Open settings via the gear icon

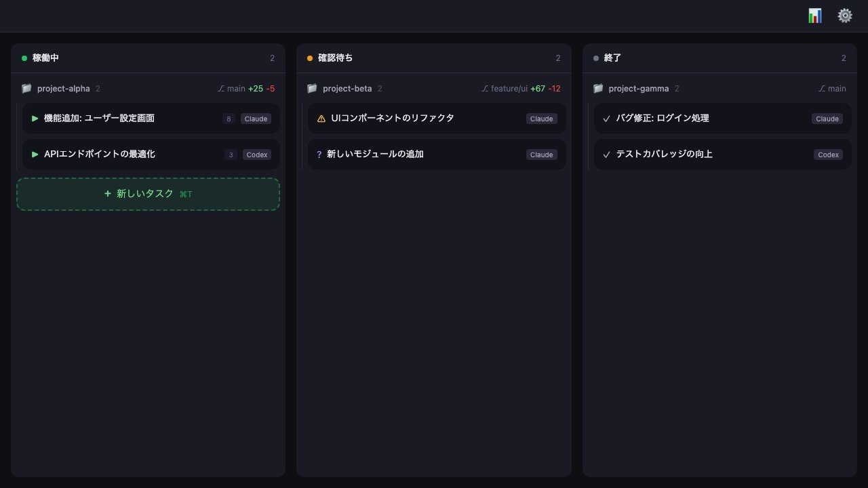coord(844,16)
